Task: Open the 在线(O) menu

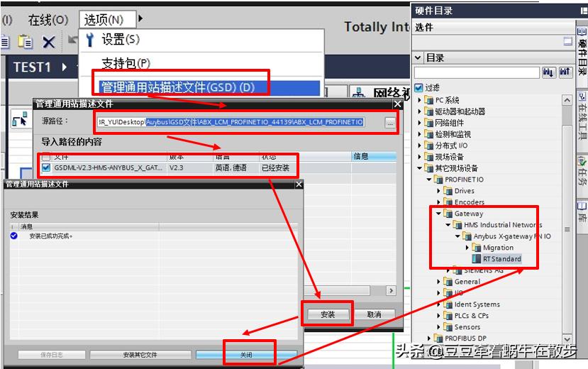Action: (48, 19)
